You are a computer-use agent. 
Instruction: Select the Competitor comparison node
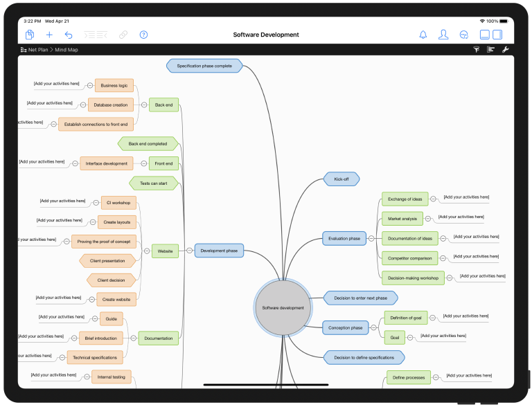tap(410, 258)
